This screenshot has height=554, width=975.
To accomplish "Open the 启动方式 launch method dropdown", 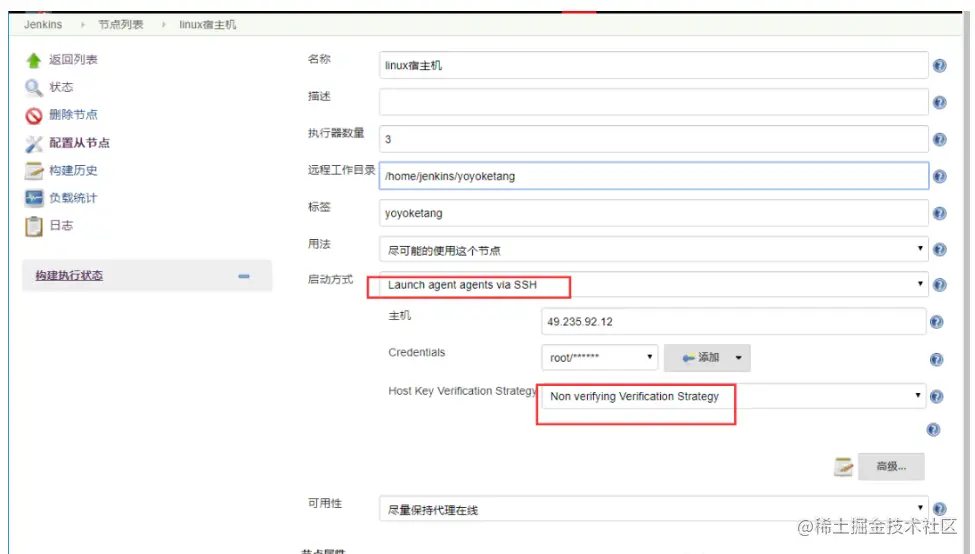I will 654,285.
